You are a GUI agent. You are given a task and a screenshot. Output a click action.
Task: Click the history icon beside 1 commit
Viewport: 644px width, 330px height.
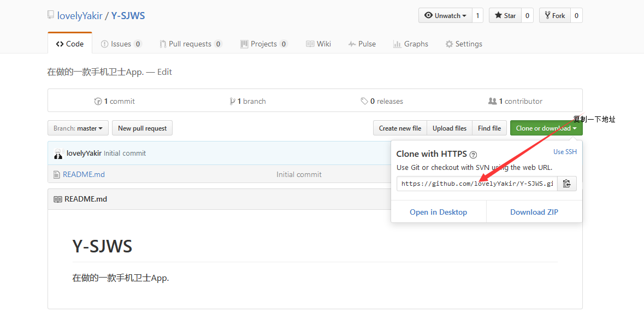pos(98,101)
